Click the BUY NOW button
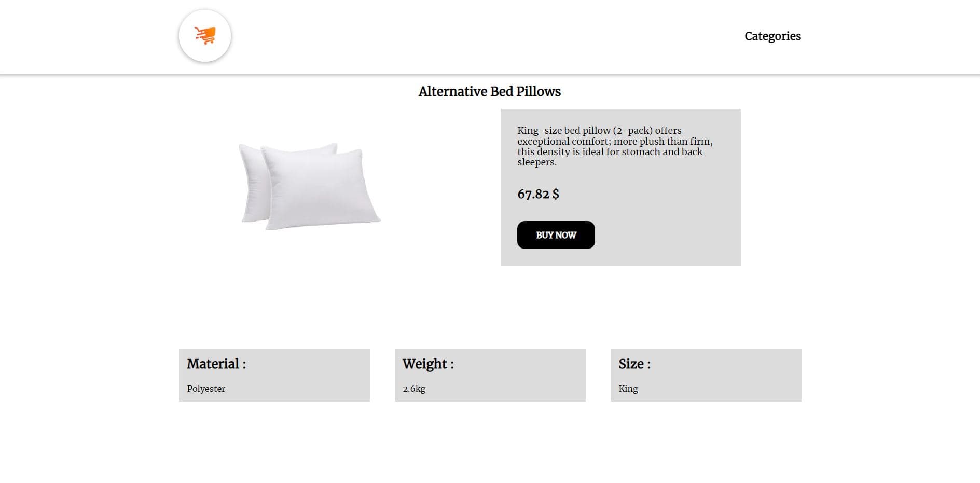The width and height of the screenshot is (980, 483). point(556,234)
